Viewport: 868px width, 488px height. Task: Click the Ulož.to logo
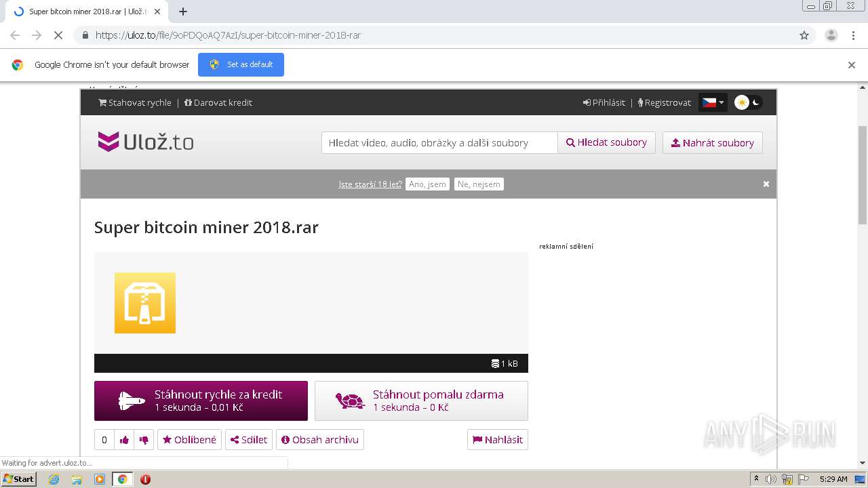point(146,142)
